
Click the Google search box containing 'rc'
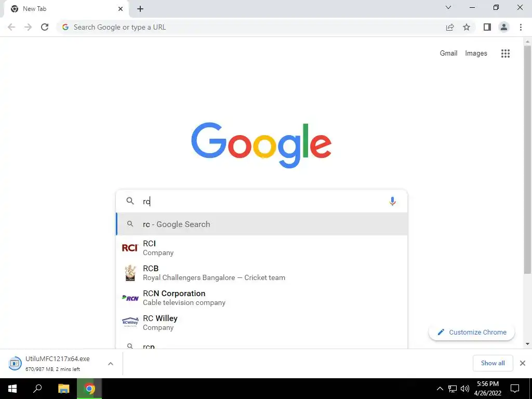262,201
